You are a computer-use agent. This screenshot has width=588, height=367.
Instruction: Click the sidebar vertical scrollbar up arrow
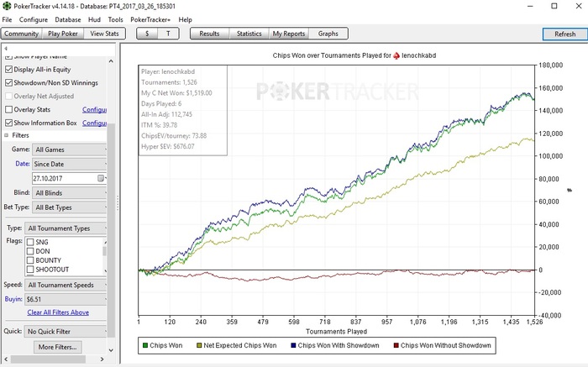111,61
